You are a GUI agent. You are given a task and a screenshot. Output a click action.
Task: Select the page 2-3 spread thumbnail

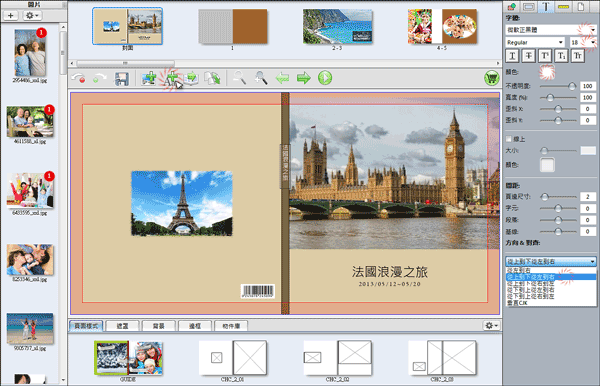pyautogui.click(x=337, y=26)
